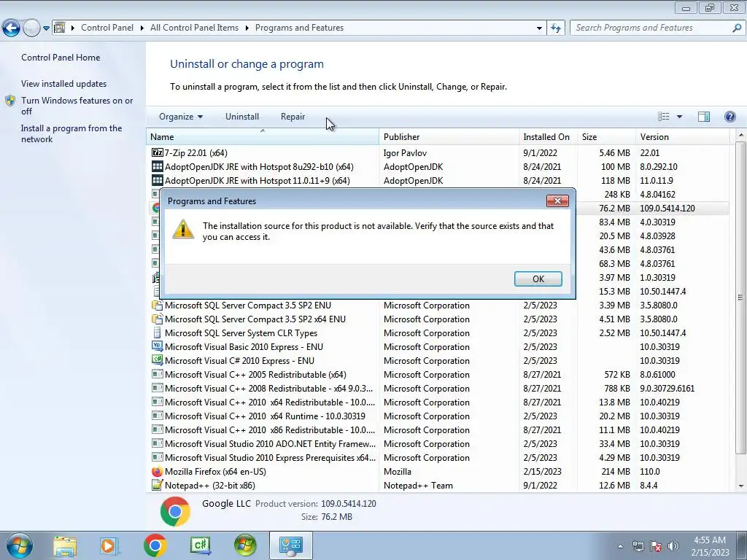Open Windows Explorer from taskbar
Screen dimensions: 747x560
click(x=64, y=545)
